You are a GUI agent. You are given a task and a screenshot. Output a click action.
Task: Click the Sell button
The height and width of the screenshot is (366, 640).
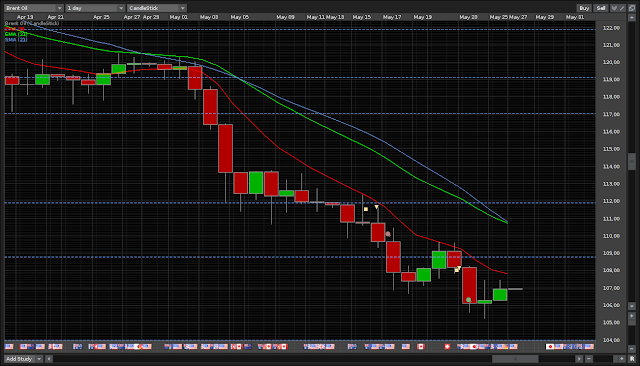pos(601,8)
